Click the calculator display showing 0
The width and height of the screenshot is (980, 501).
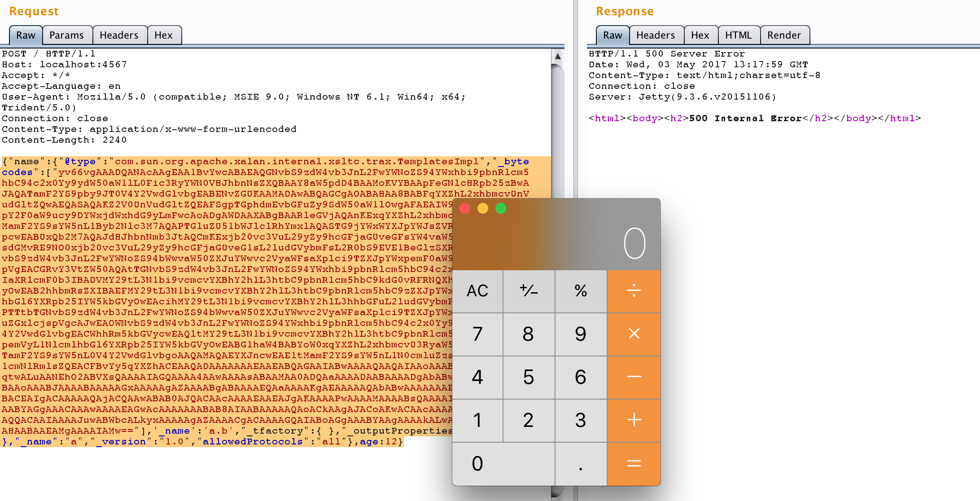634,243
